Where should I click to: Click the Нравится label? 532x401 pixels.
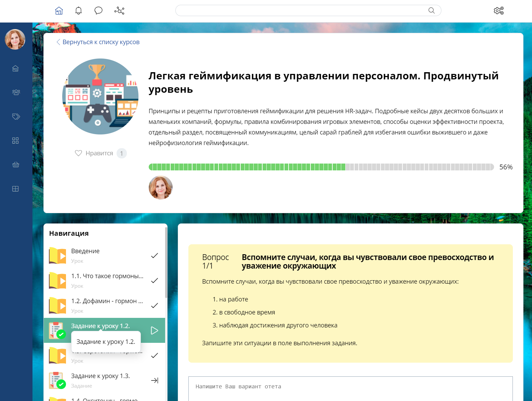pos(99,153)
